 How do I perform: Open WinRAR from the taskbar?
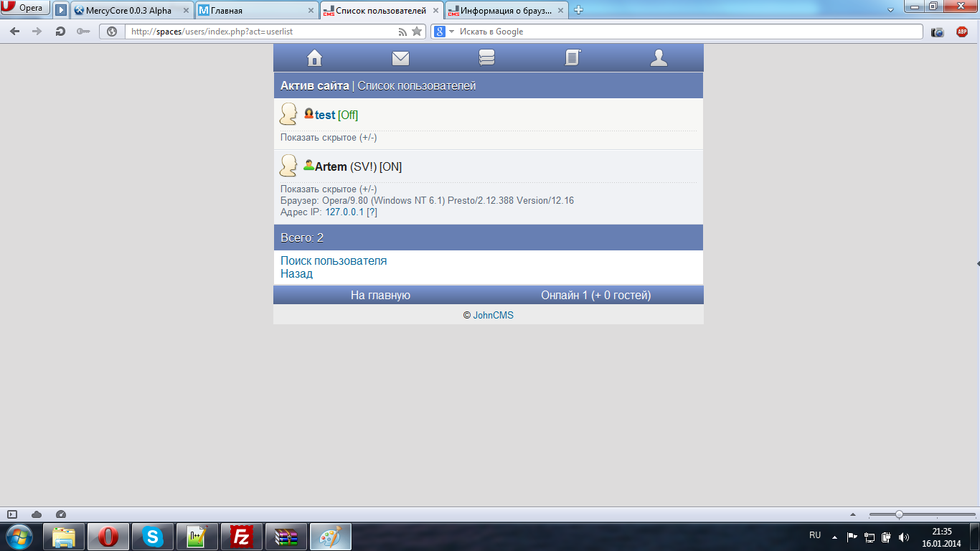[x=286, y=537]
